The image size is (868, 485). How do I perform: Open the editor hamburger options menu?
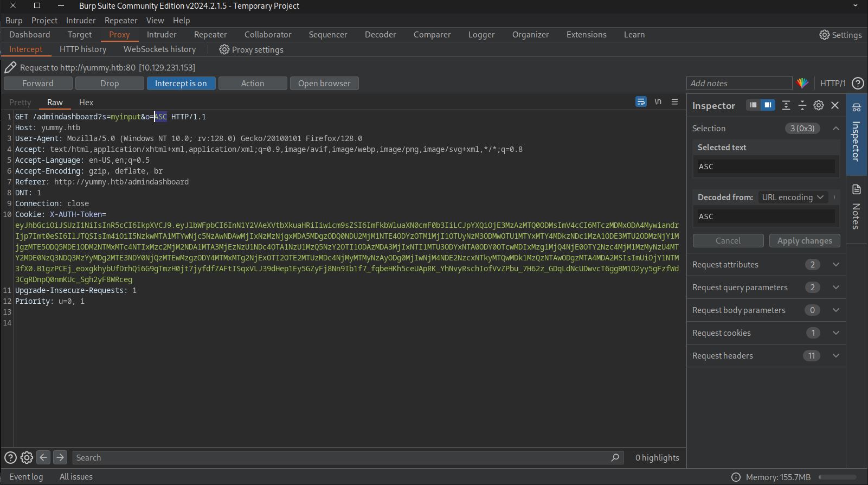click(674, 101)
